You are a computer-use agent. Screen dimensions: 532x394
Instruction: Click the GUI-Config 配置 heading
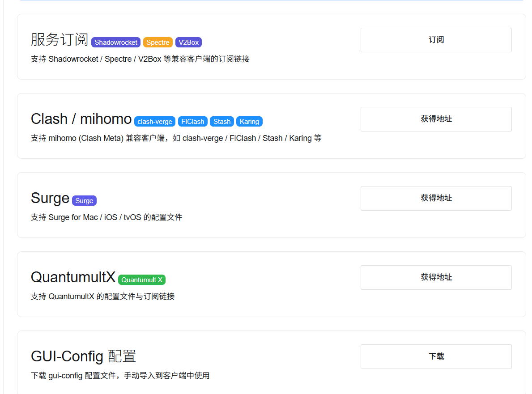[84, 356]
